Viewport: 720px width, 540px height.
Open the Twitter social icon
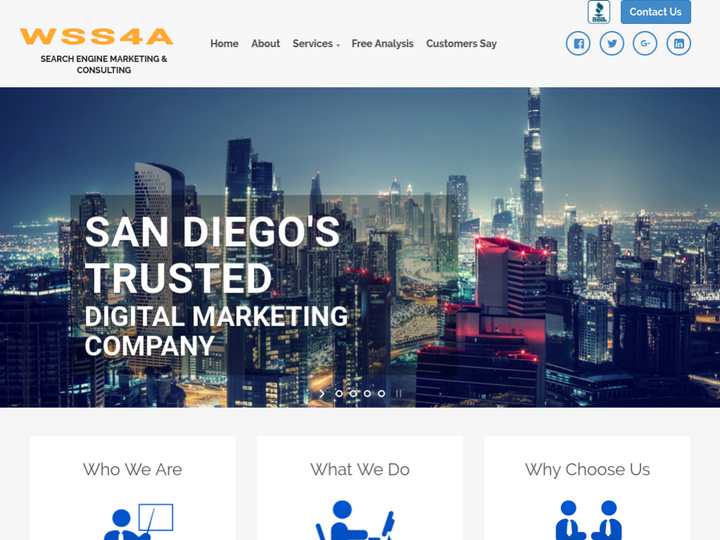point(612,44)
